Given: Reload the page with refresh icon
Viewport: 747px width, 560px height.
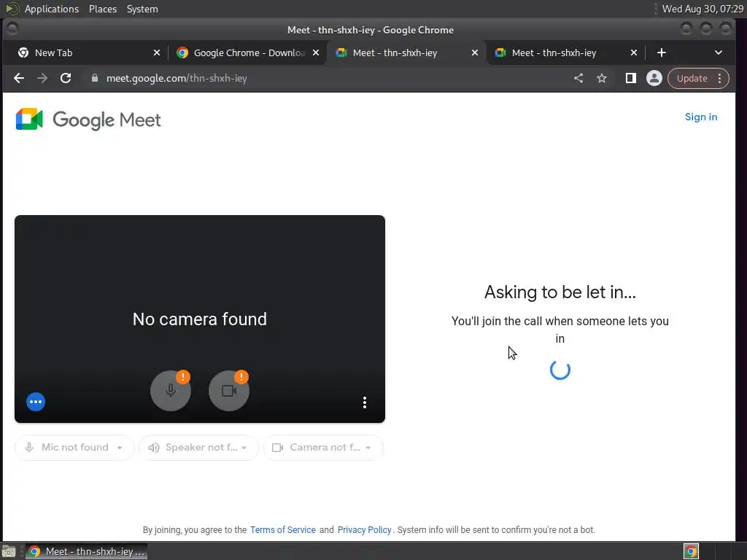Looking at the screenshot, I should (x=66, y=78).
